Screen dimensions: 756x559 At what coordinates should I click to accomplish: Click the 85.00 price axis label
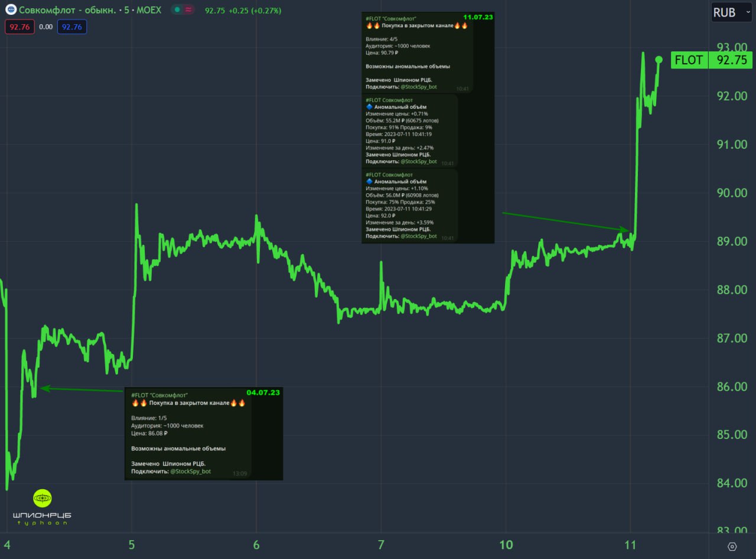click(731, 434)
